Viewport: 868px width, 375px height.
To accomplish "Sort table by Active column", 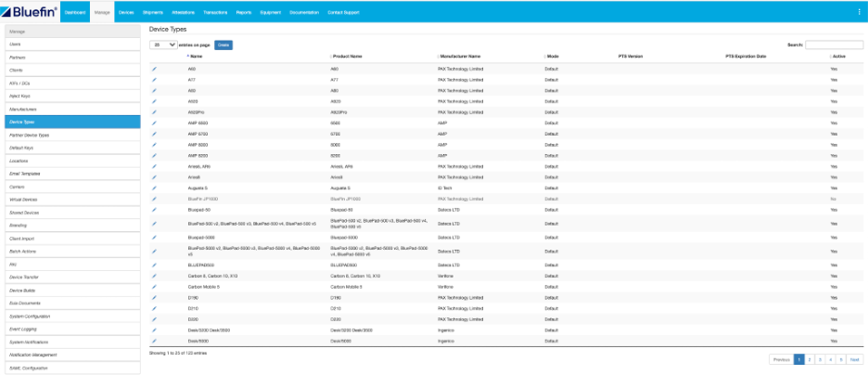I will pyautogui.click(x=839, y=57).
